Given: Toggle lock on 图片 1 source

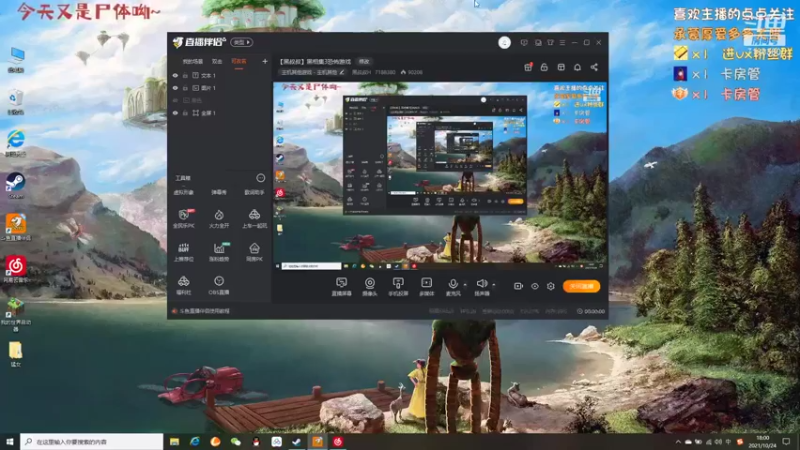Looking at the screenshot, I should pos(185,88).
